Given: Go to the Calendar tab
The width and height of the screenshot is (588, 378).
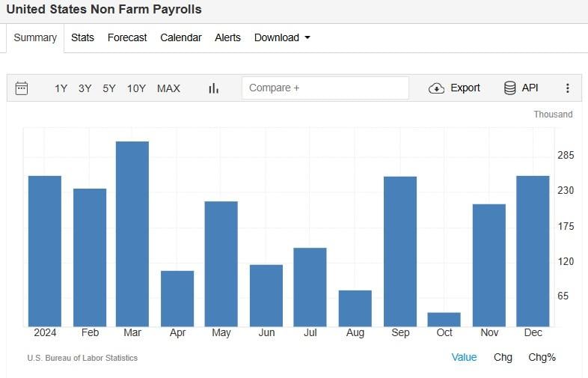Looking at the screenshot, I should pyautogui.click(x=181, y=37).
